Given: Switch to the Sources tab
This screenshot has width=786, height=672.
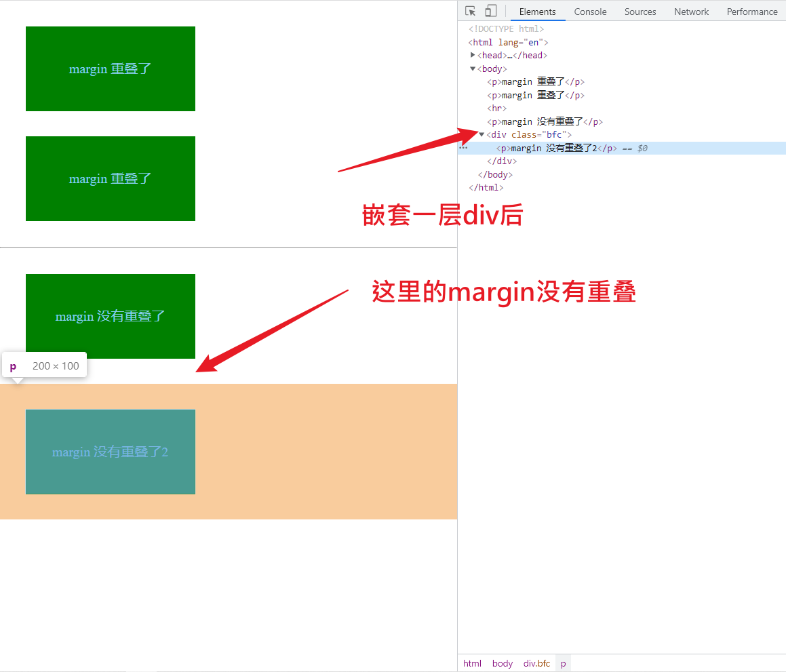Looking at the screenshot, I should (x=640, y=12).
